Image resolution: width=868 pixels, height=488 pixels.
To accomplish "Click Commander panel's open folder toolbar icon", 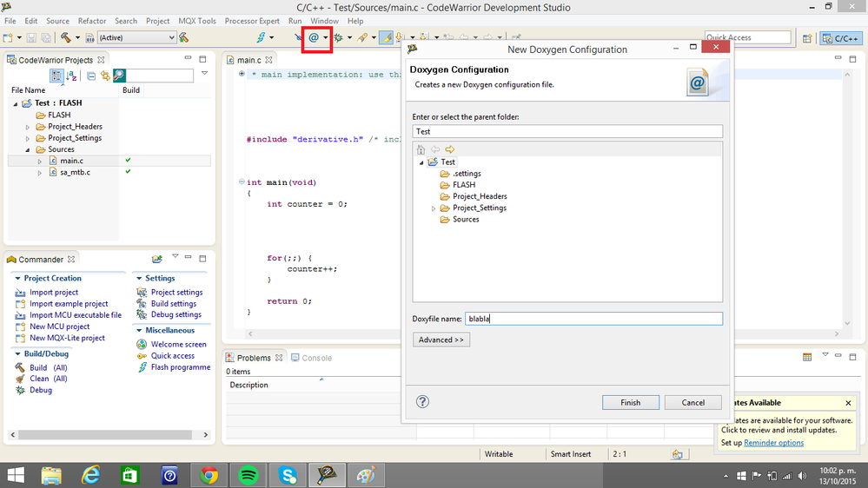I will coord(157,259).
